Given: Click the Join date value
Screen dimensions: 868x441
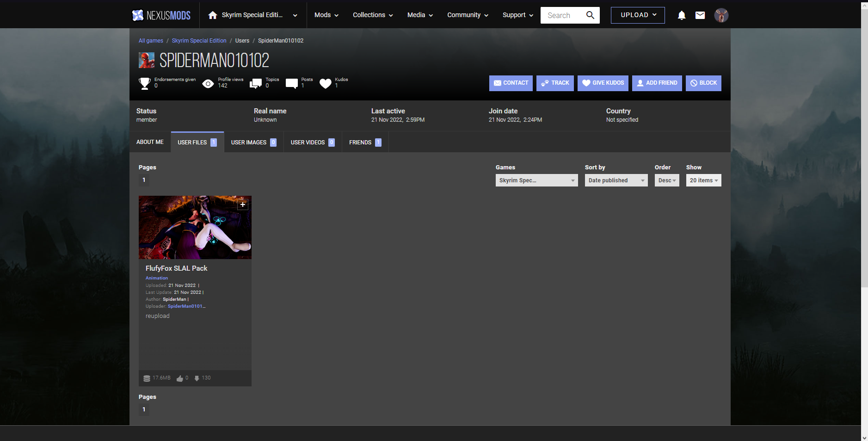Looking at the screenshot, I should tap(515, 120).
